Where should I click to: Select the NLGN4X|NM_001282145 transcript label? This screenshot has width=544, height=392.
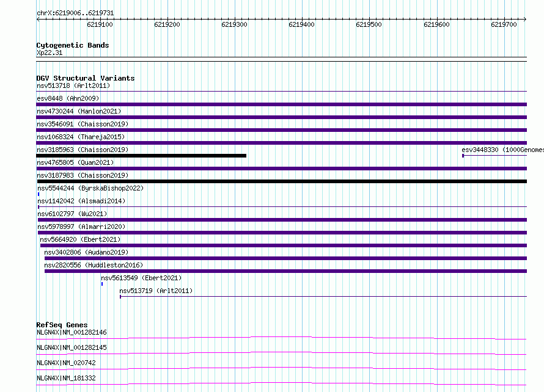(72, 347)
